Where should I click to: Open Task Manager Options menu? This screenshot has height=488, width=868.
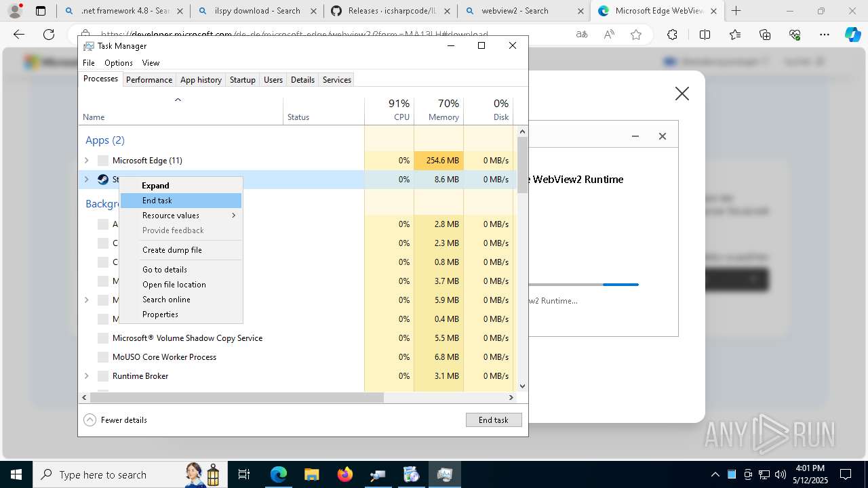point(119,63)
